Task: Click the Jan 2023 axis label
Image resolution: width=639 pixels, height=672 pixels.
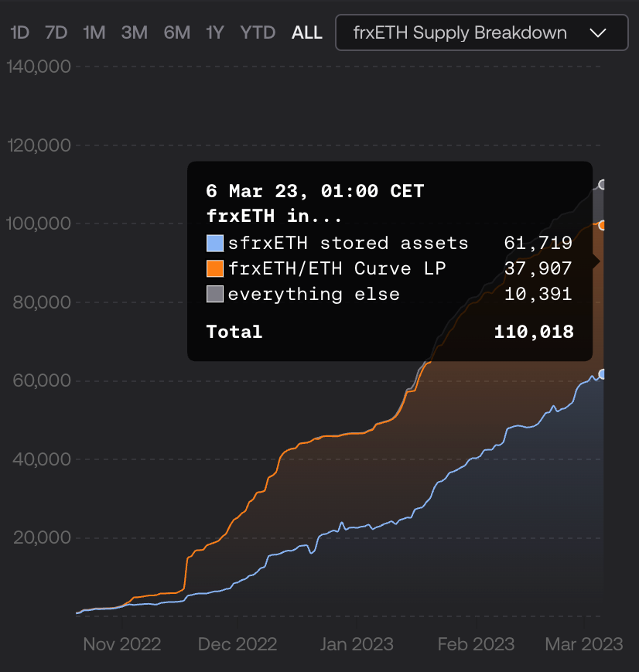Action: [357, 644]
